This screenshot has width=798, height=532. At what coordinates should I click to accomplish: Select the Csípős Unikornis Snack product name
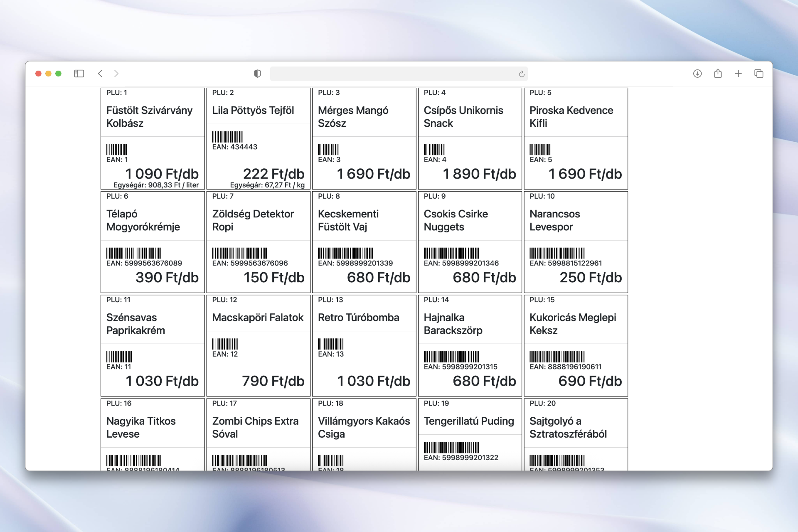[463, 117]
